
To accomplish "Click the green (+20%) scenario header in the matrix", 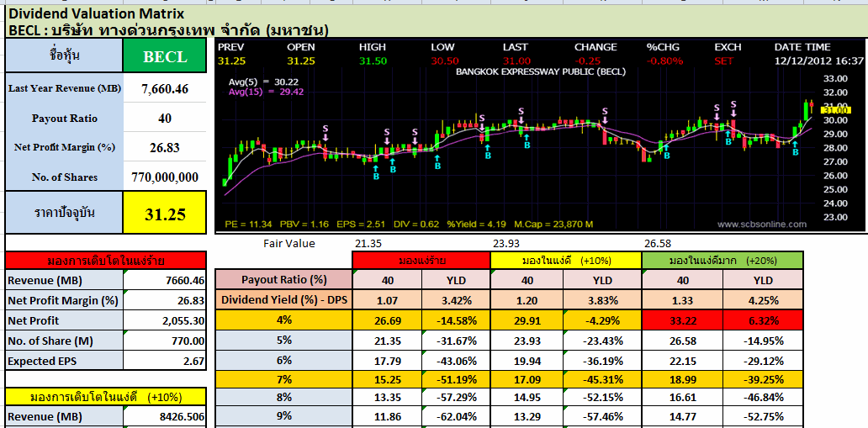I will 722,260.
